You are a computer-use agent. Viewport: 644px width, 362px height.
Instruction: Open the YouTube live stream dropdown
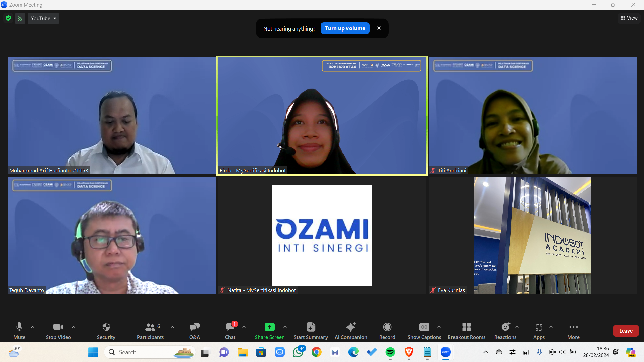(x=43, y=18)
